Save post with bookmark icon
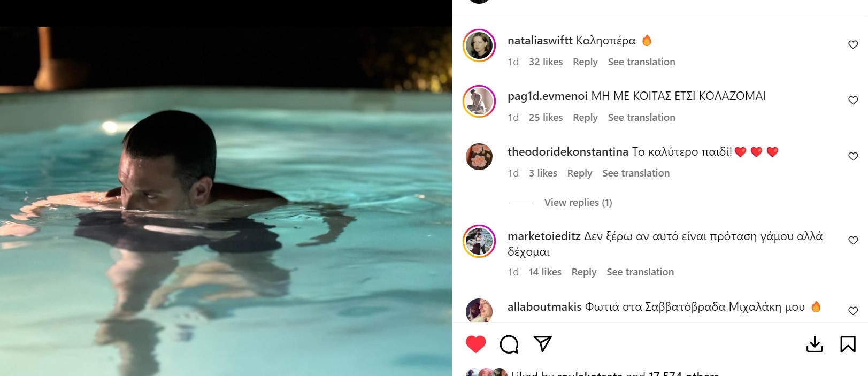 (x=848, y=344)
